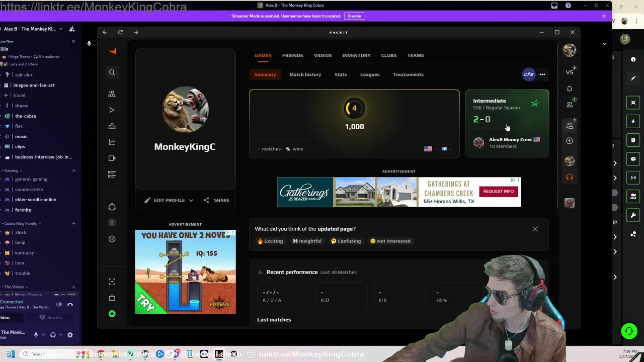Screen dimensions: 644x362
Task: Toggle Discord noise suppression waveform icon
Action: click(x=59, y=304)
